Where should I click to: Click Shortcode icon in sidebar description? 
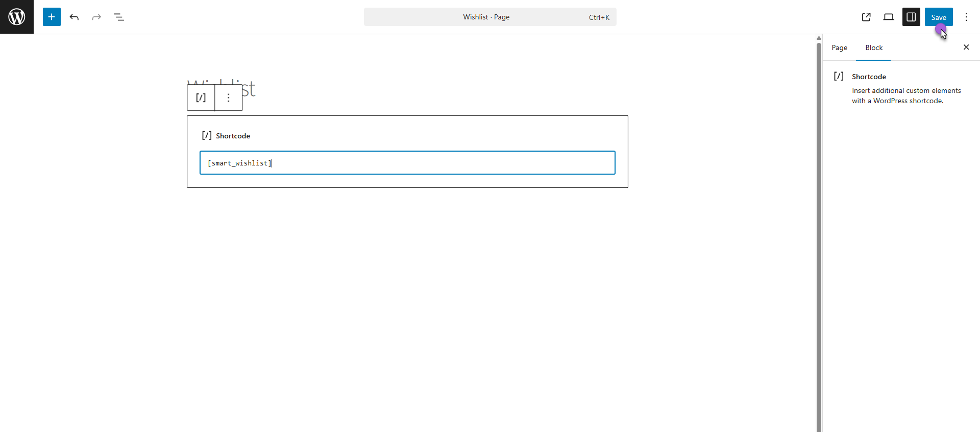coord(839,77)
